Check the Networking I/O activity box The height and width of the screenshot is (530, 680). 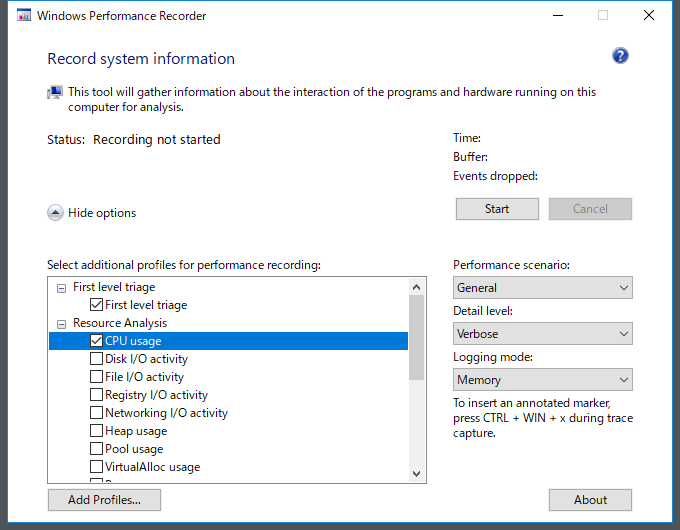coord(96,412)
